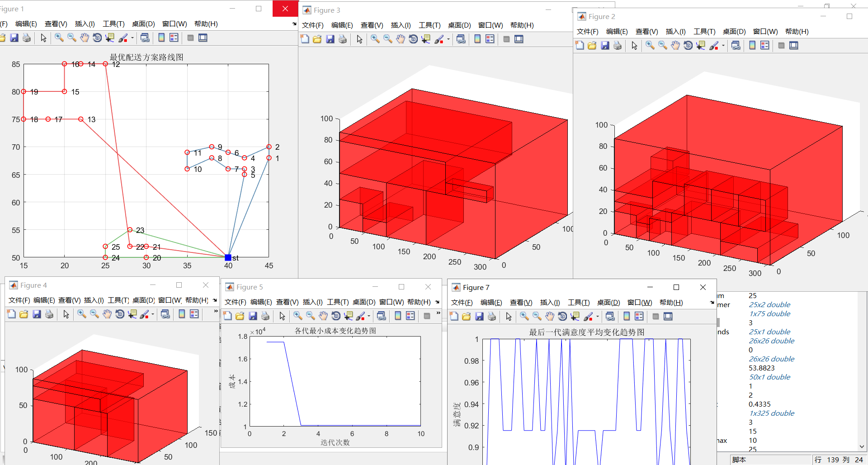Enable the Data Cursor tool in Figure 5
Screen dimensions: 868x465
tap(349, 316)
